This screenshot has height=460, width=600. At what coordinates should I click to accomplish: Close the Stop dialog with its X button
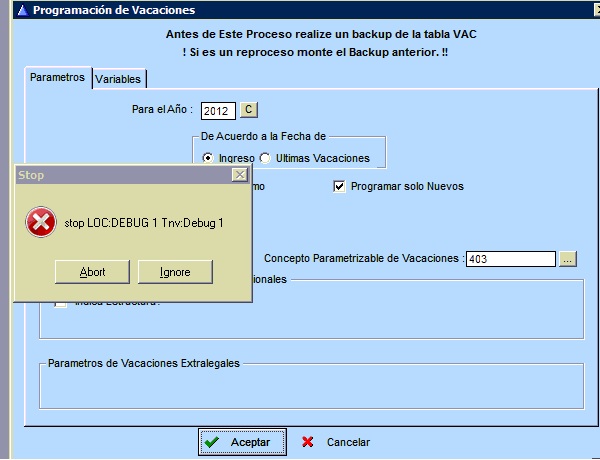(x=239, y=175)
